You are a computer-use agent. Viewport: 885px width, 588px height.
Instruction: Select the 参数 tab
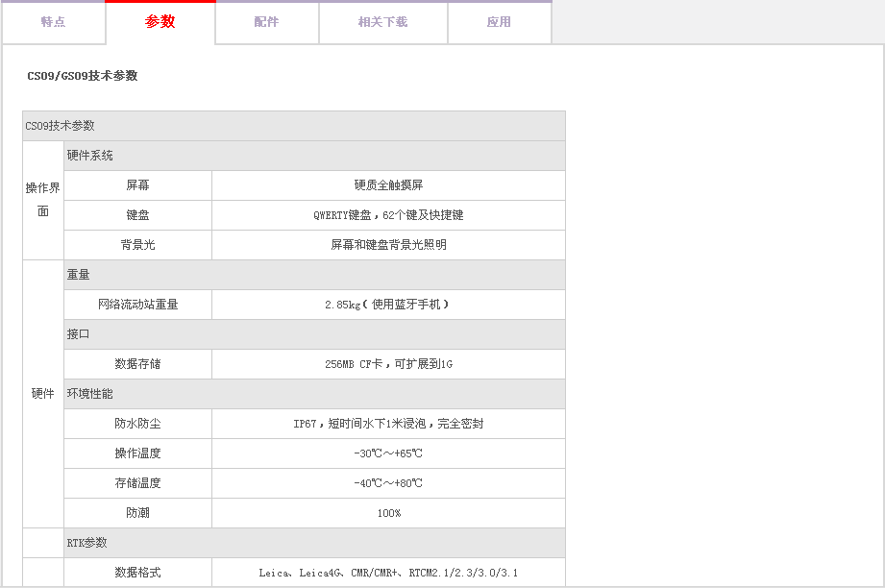(160, 22)
